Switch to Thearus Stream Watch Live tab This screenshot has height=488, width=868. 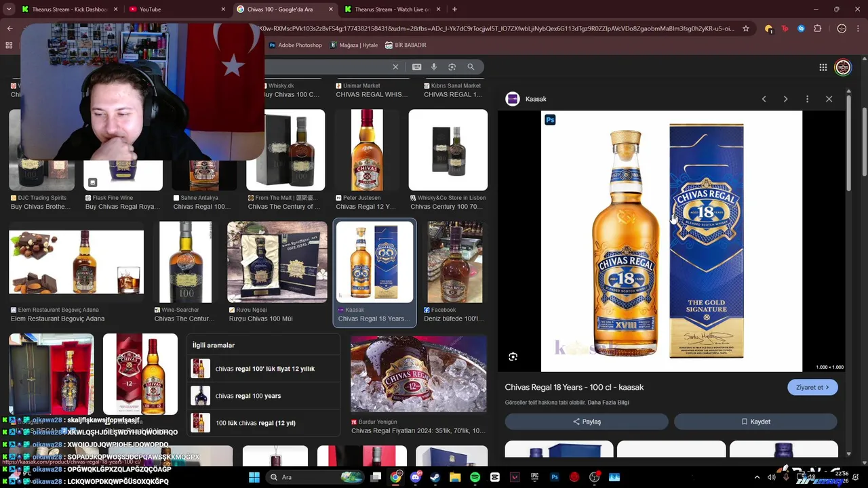point(392,9)
